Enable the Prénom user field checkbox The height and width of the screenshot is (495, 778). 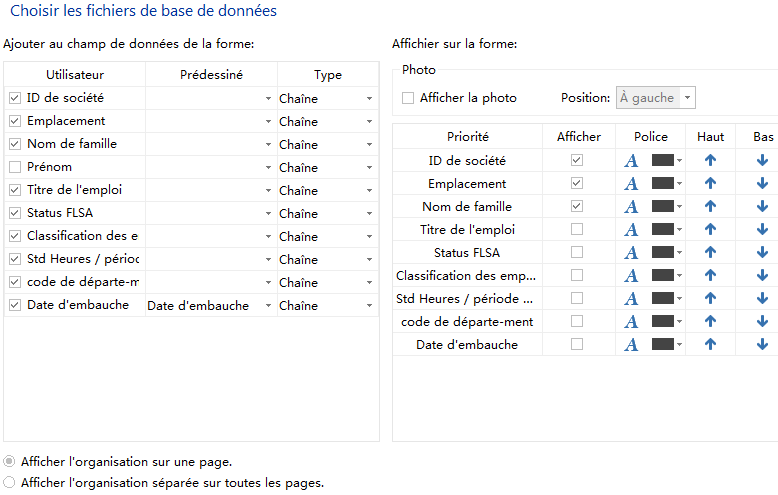15,167
